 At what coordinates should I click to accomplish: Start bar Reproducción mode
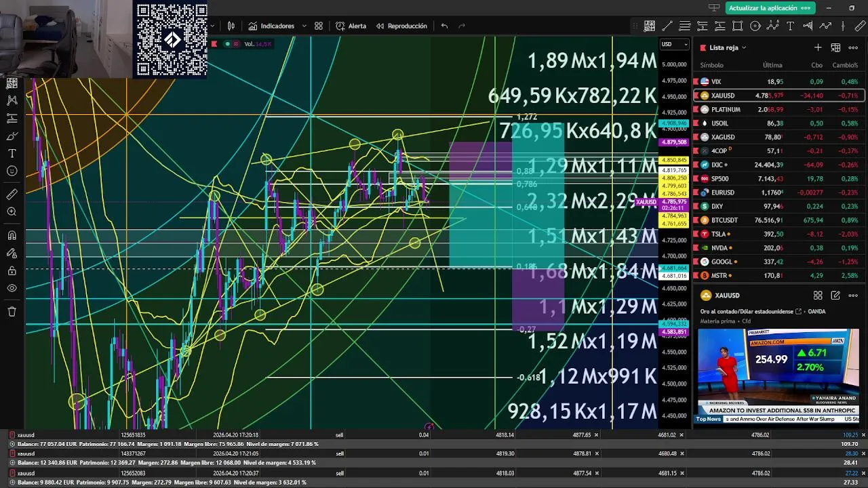pos(401,26)
